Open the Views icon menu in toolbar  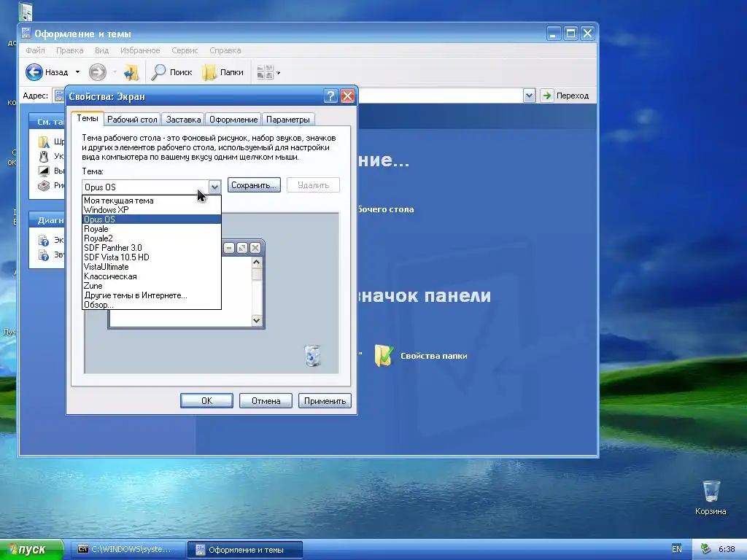[265, 72]
